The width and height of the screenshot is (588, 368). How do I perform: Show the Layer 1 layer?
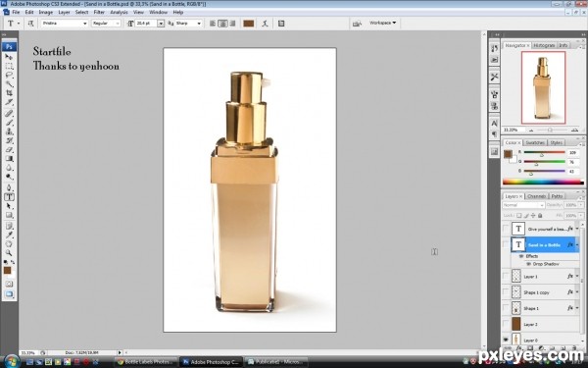coord(506,277)
